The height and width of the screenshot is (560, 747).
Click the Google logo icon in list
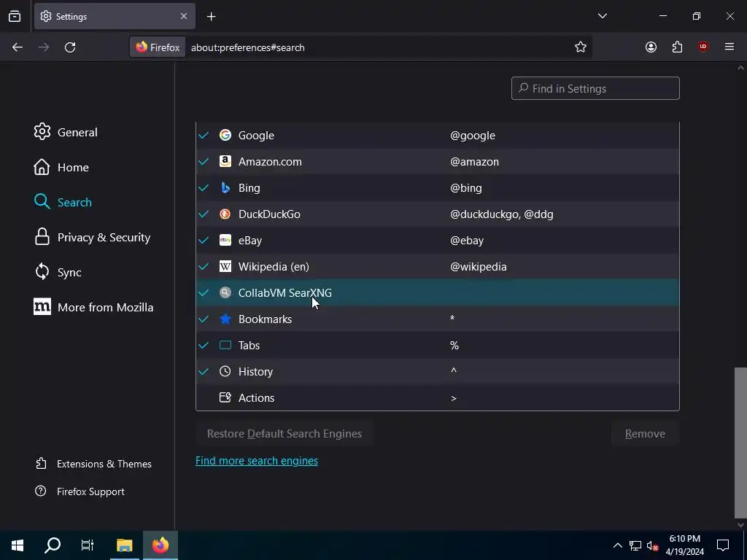[225, 135]
